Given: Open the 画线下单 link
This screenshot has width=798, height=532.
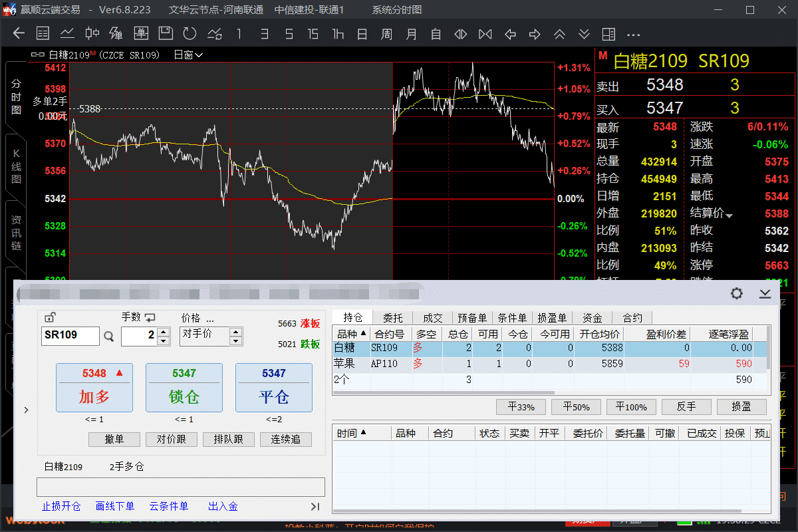Looking at the screenshot, I should [115, 506].
